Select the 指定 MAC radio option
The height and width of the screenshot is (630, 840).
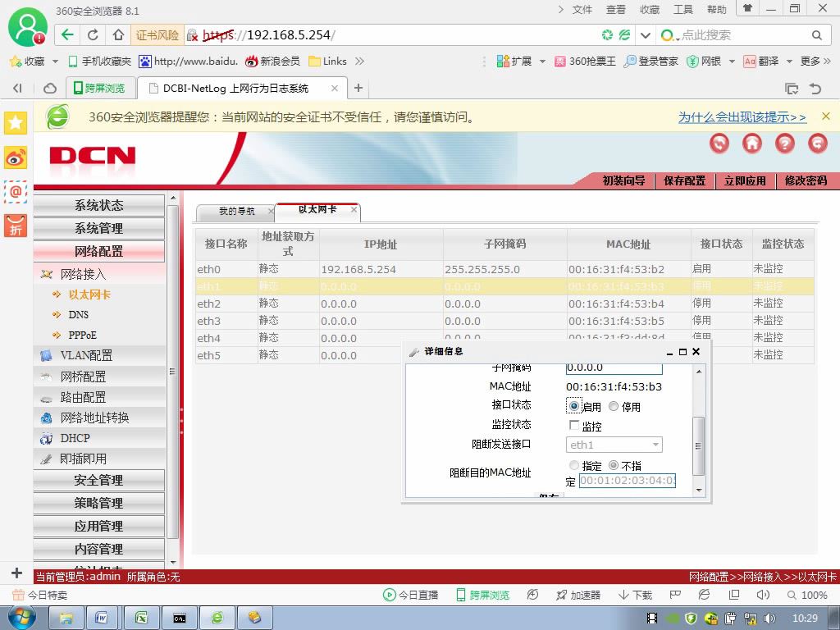573,465
